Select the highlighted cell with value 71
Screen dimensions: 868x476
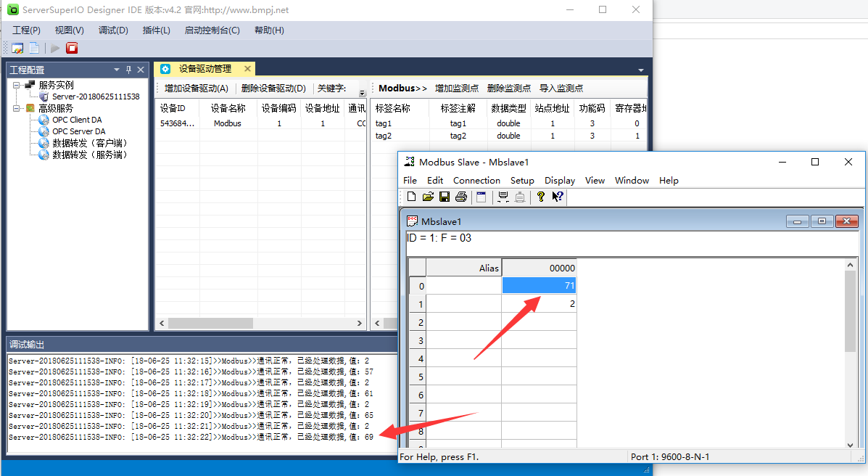(540, 285)
